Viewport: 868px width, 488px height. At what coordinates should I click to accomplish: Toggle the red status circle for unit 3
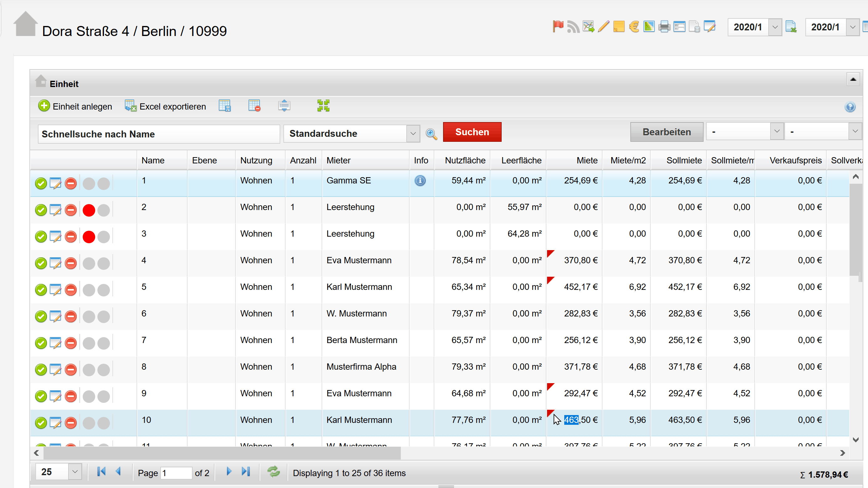point(89,237)
